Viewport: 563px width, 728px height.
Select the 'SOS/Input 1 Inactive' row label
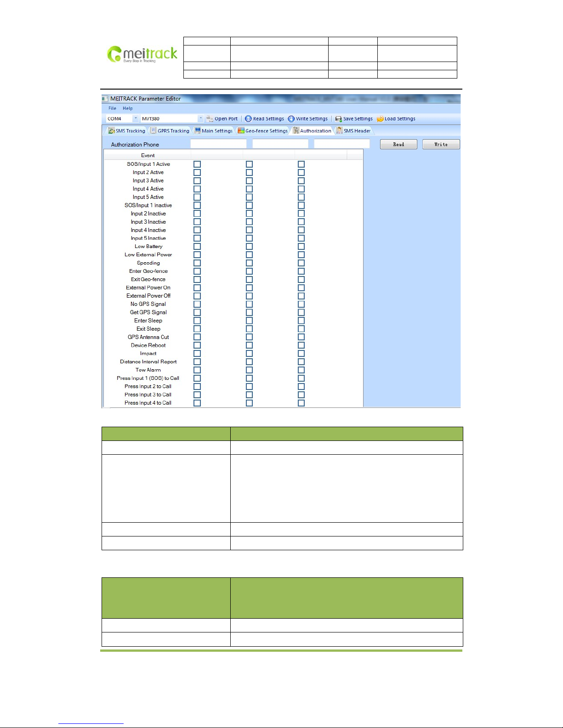pyautogui.click(x=148, y=205)
